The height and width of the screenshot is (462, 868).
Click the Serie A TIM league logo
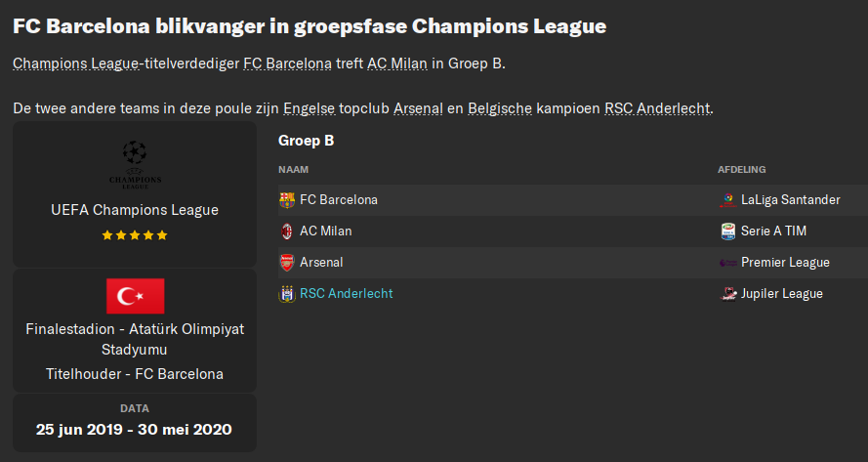tap(727, 231)
